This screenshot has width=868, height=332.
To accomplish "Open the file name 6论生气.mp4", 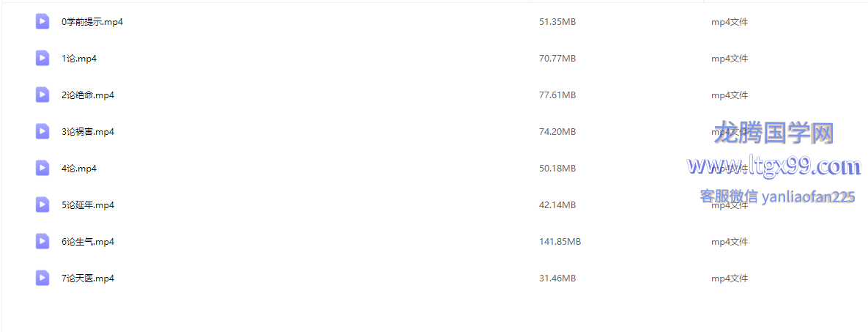I will 88,242.
